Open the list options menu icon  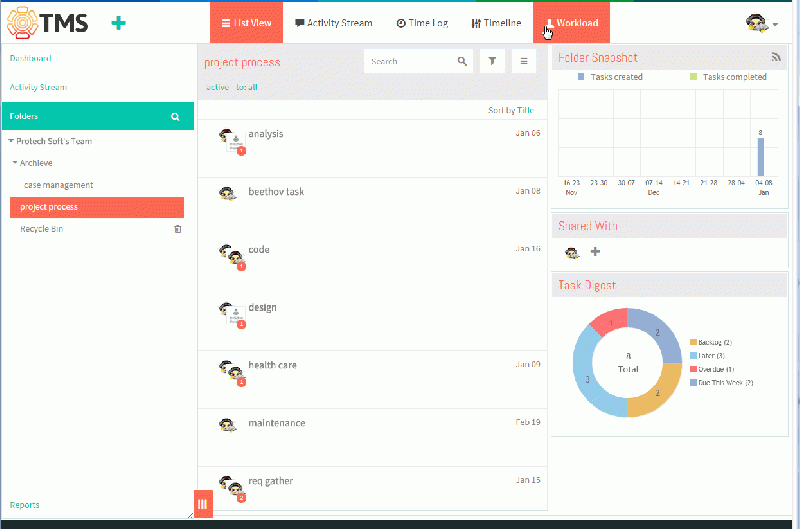(524, 61)
